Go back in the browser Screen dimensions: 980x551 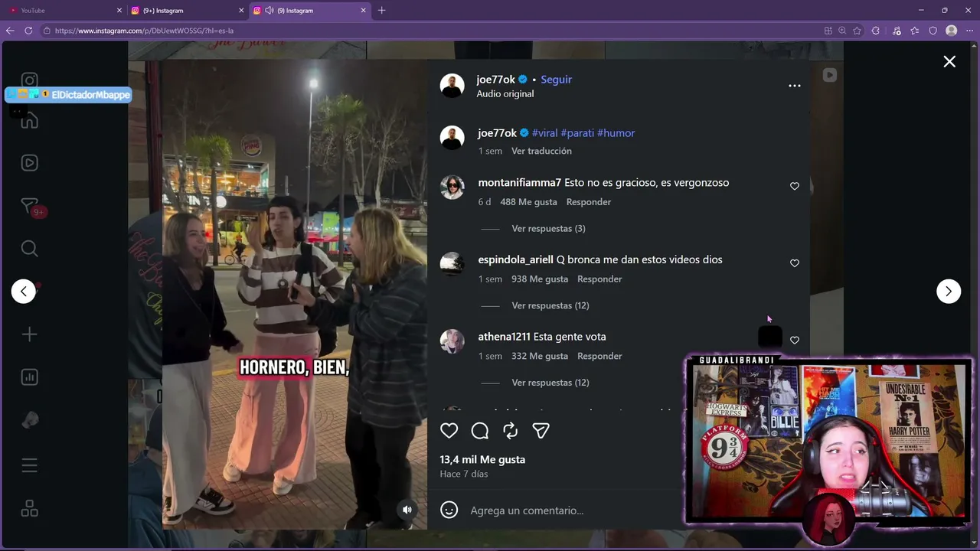10,31
